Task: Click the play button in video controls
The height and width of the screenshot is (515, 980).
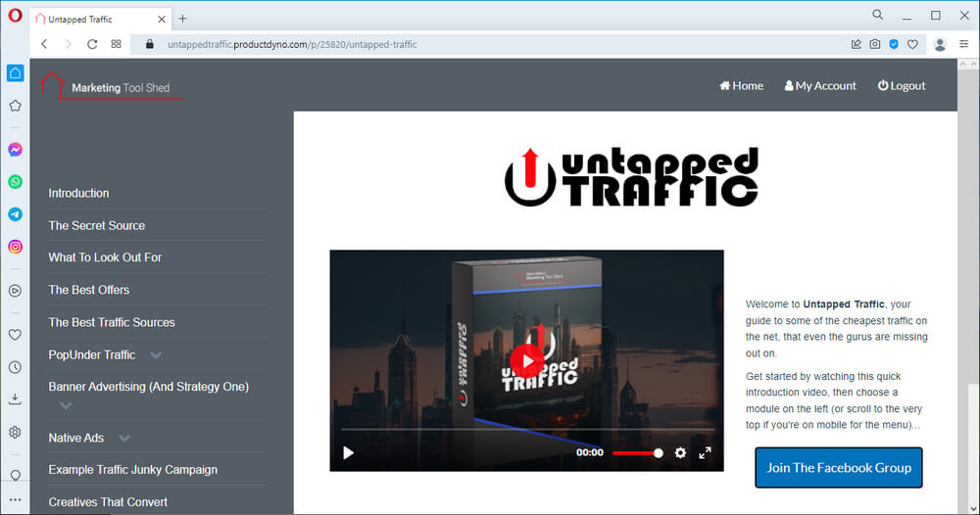Action: click(x=348, y=452)
